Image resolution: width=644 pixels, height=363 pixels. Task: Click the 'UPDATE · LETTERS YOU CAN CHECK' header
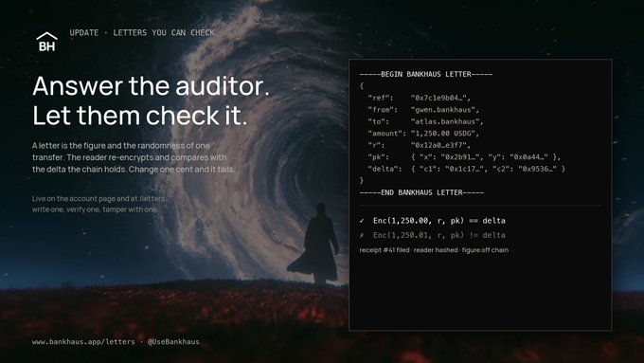point(142,32)
